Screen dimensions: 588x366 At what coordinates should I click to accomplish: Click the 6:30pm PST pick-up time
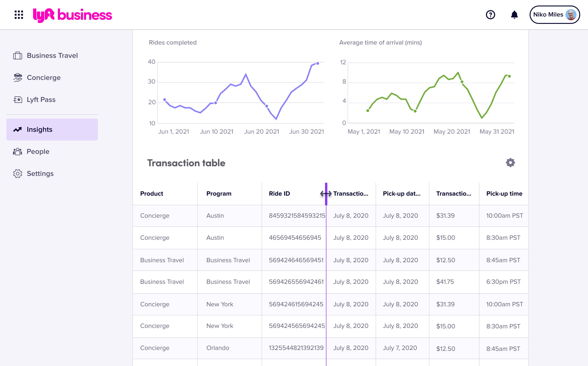point(503,282)
